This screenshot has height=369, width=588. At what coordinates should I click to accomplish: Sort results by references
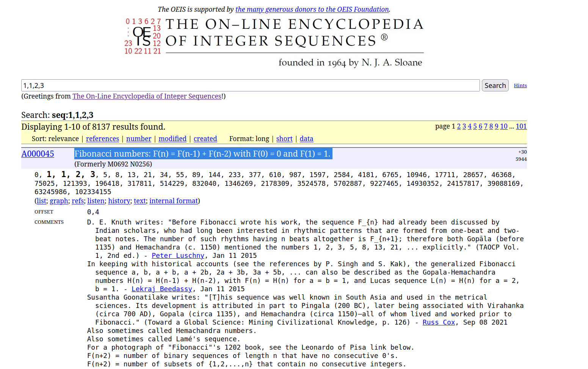pos(102,139)
